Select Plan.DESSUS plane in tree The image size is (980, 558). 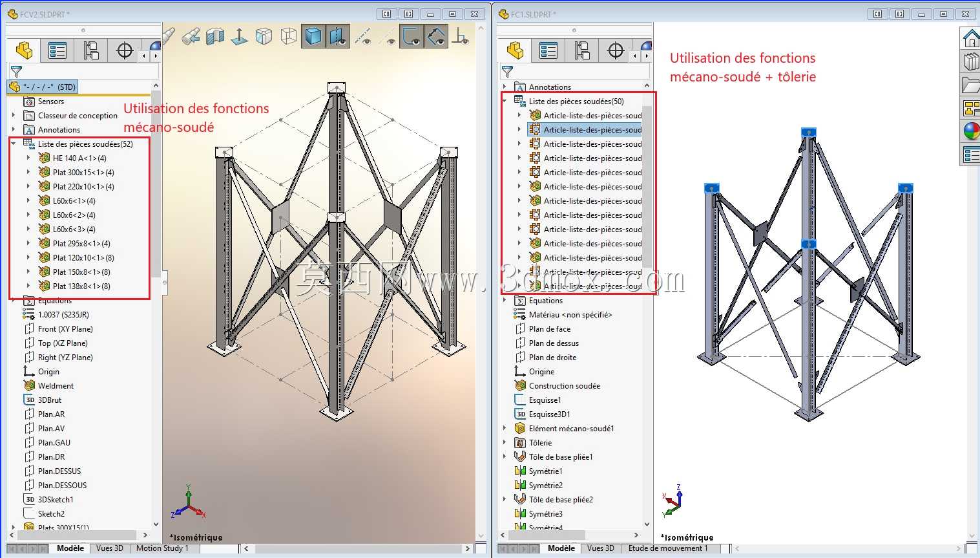(x=52, y=471)
